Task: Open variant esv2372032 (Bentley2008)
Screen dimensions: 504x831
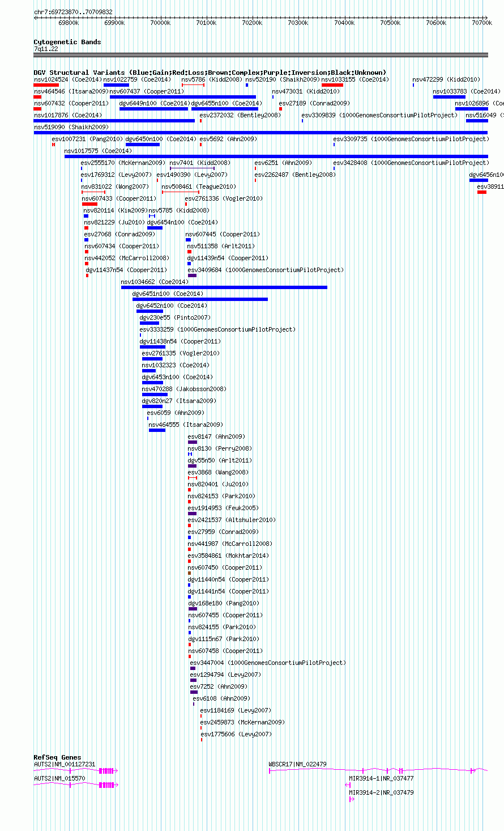Action: (x=240, y=115)
